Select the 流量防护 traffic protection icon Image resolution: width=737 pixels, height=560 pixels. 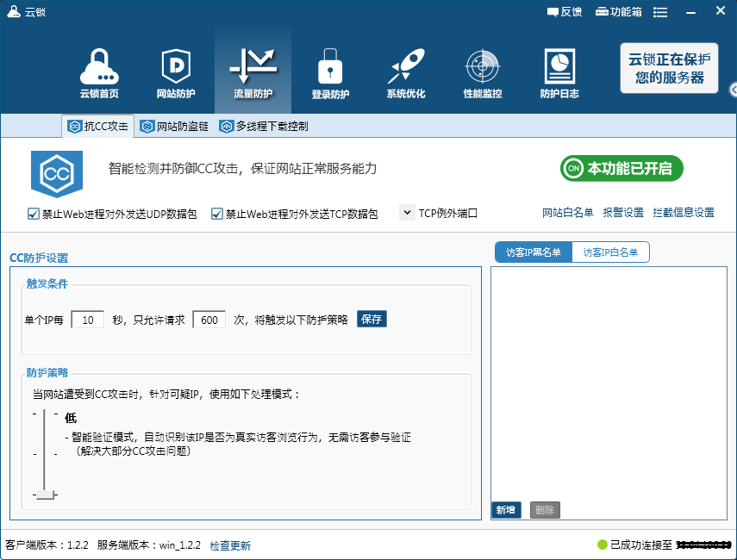[x=253, y=73]
